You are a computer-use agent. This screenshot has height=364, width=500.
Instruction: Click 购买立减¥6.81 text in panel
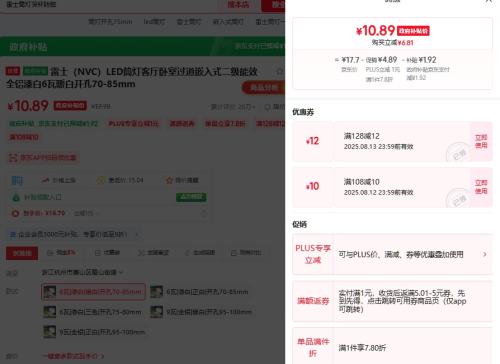[393, 43]
